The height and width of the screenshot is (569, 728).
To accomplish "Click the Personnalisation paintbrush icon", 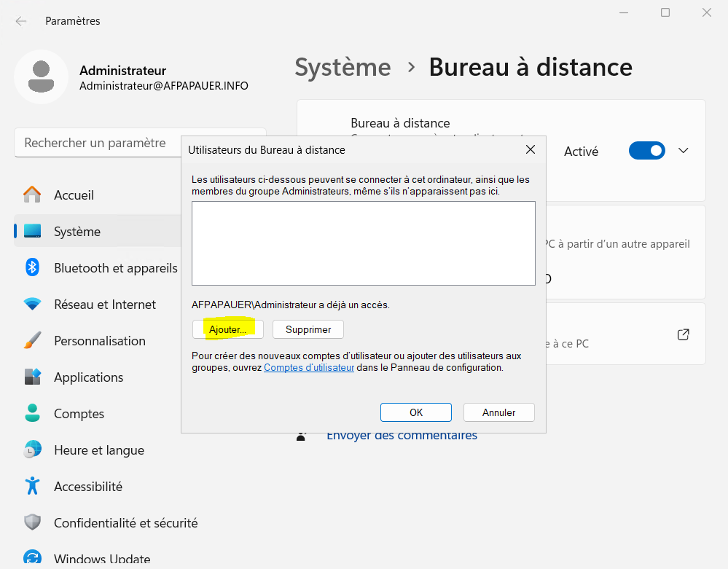I will pos(32,341).
